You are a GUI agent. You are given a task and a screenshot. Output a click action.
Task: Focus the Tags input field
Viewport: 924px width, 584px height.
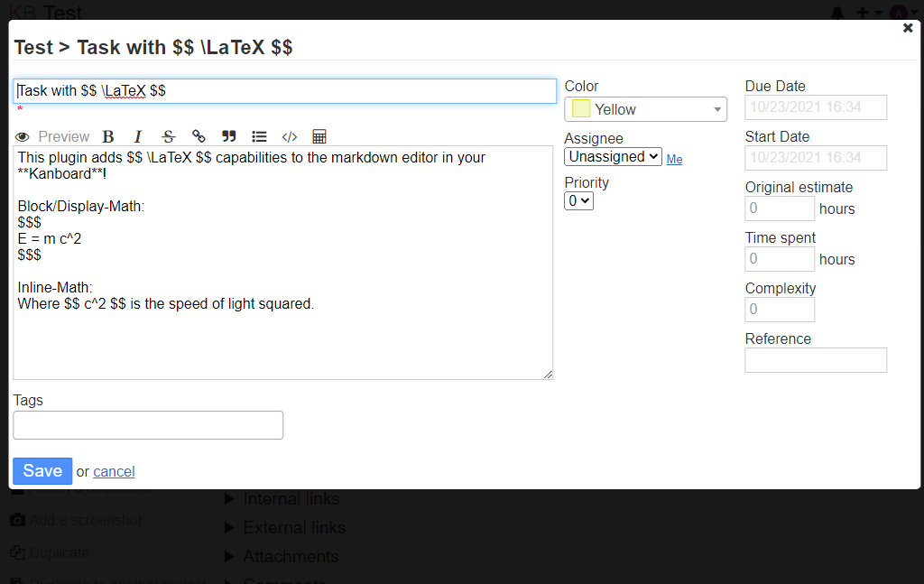pos(148,425)
